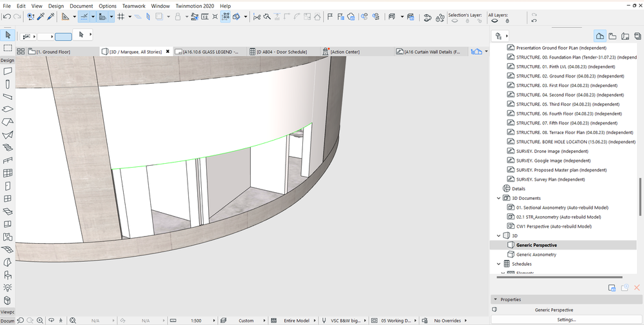Open the View Map in Navigator
This screenshot has width=644, height=325.
click(612, 35)
